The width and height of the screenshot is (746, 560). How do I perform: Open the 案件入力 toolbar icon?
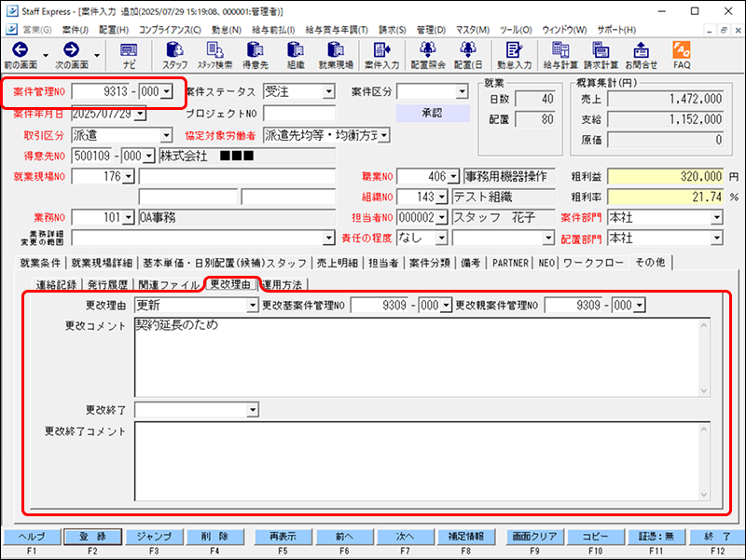click(381, 55)
